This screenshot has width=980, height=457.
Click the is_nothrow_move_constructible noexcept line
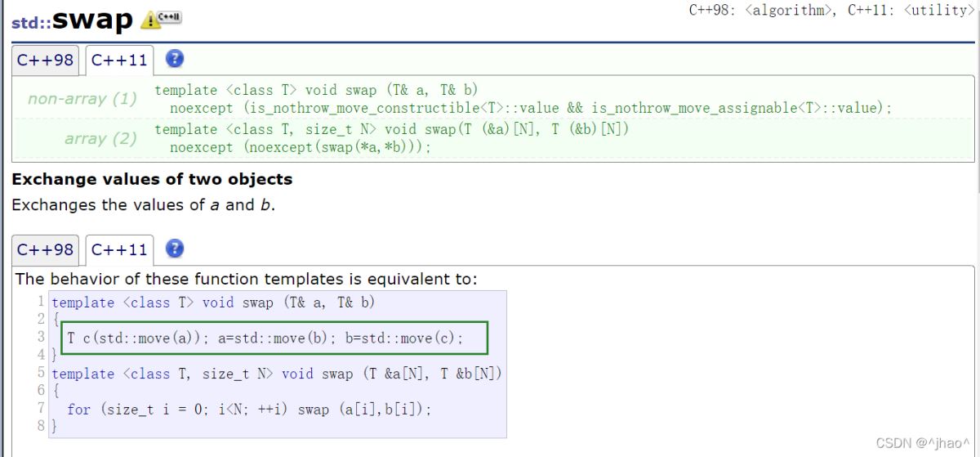click(x=531, y=108)
